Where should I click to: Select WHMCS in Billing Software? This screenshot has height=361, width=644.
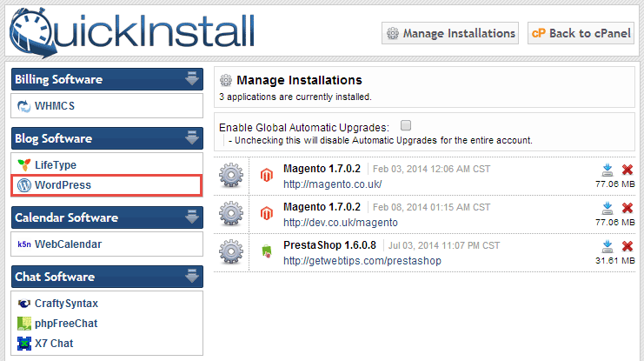click(107, 106)
